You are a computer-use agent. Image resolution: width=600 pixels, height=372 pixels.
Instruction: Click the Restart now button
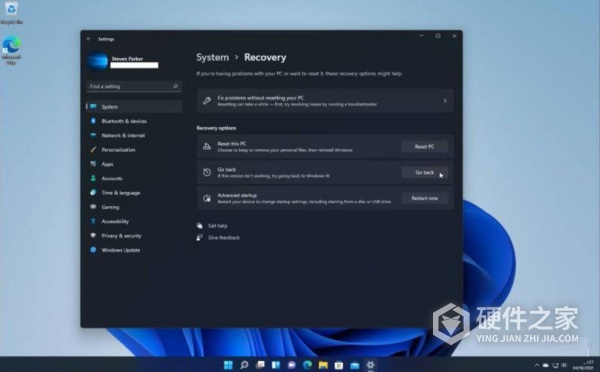(x=424, y=198)
